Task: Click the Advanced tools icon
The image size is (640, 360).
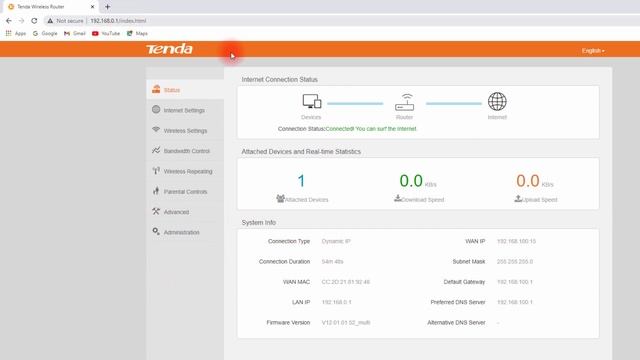Action: (x=156, y=211)
